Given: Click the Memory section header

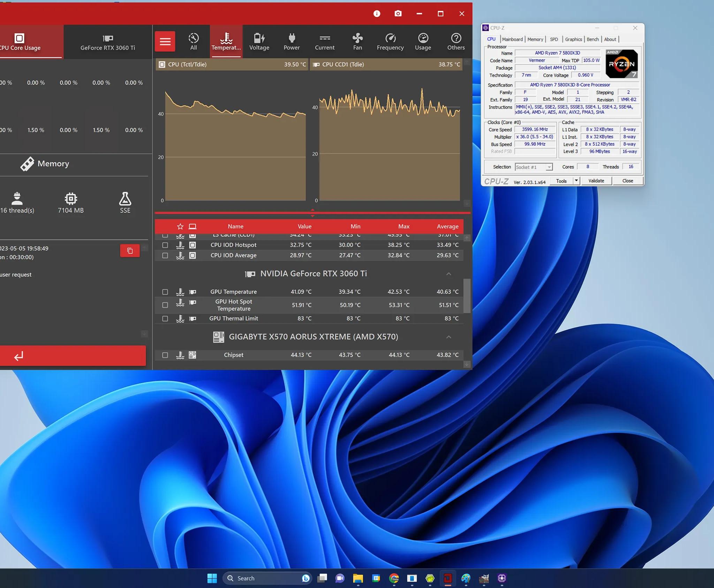Looking at the screenshot, I should tap(45, 164).
